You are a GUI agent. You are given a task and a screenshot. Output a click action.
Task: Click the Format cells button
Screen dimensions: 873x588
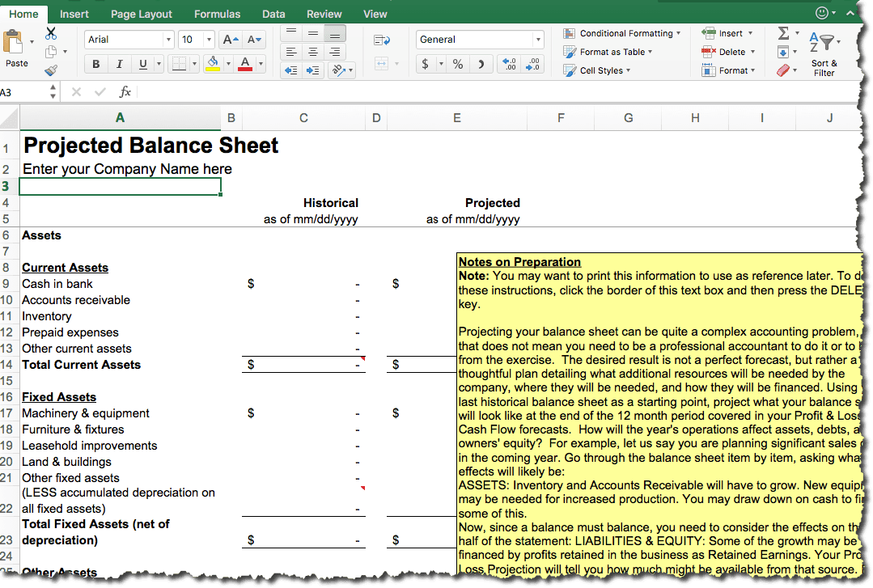[x=728, y=70]
